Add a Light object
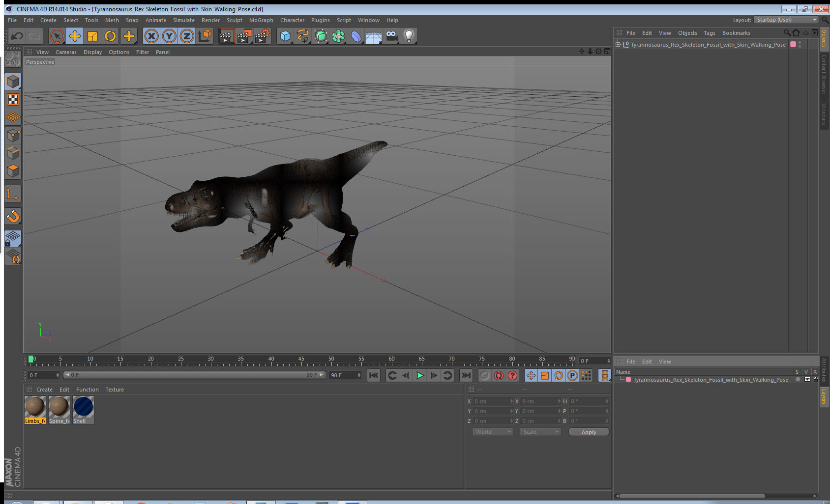The width and height of the screenshot is (830, 504). click(409, 36)
